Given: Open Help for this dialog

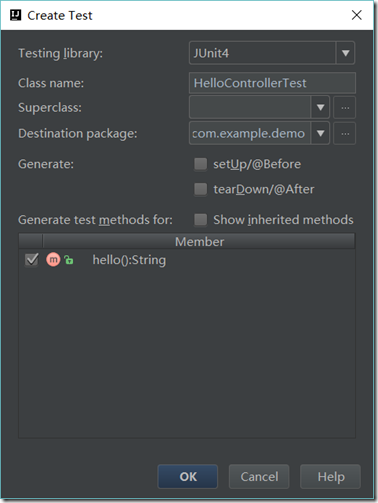Looking at the screenshot, I should pyautogui.click(x=330, y=476).
